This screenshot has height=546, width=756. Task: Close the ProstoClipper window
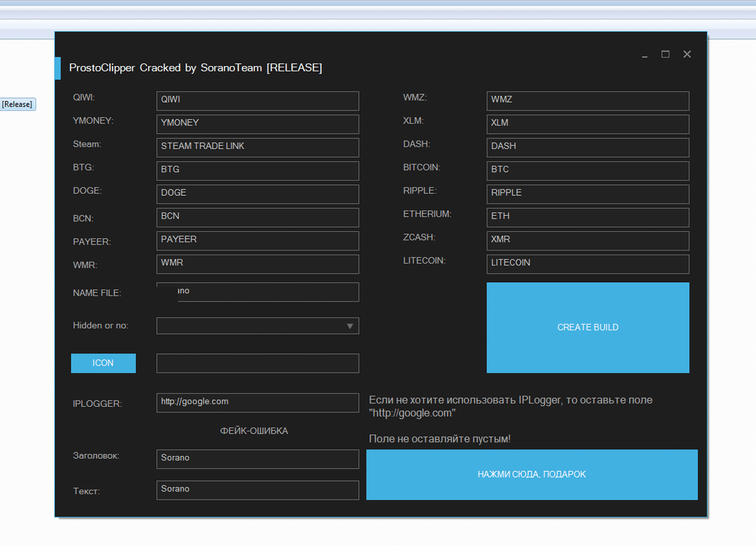point(687,55)
